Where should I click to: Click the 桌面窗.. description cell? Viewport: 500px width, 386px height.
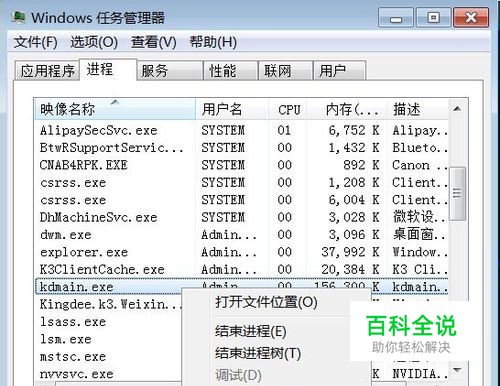419,235
